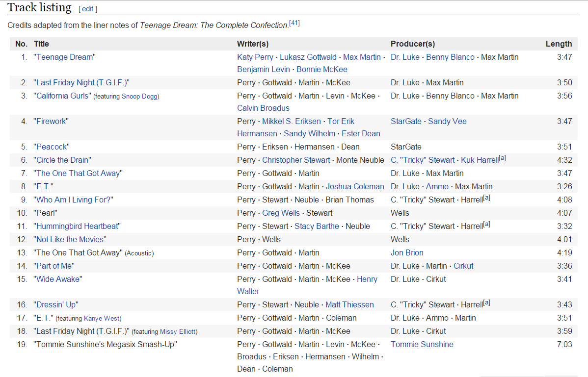Open the Katy Perry writer link

click(255, 57)
